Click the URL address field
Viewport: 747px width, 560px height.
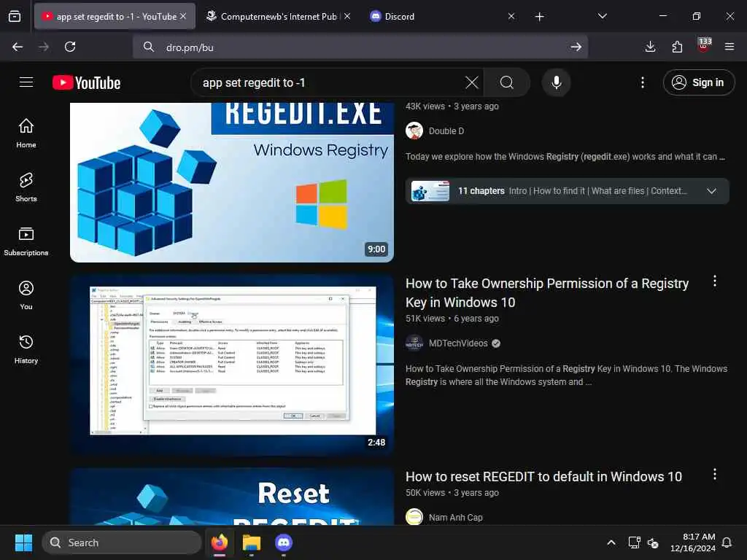coord(362,47)
